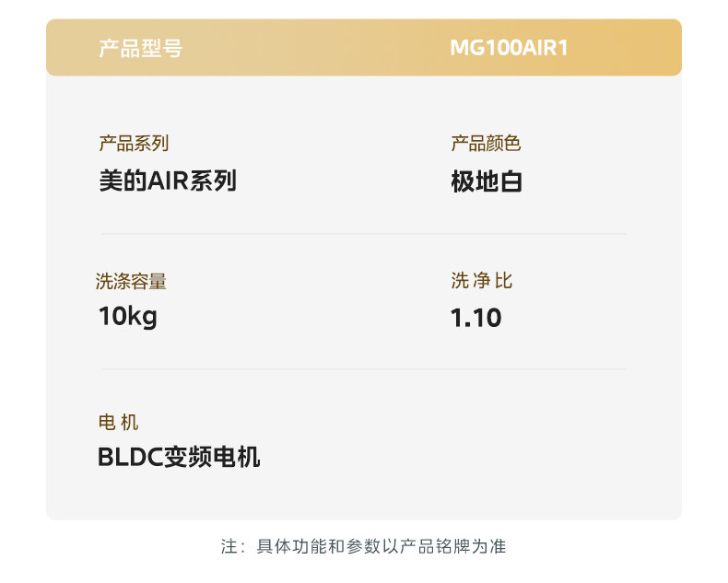Select the model number MG100AIR1
The image size is (728, 583).
pyautogui.click(x=509, y=48)
